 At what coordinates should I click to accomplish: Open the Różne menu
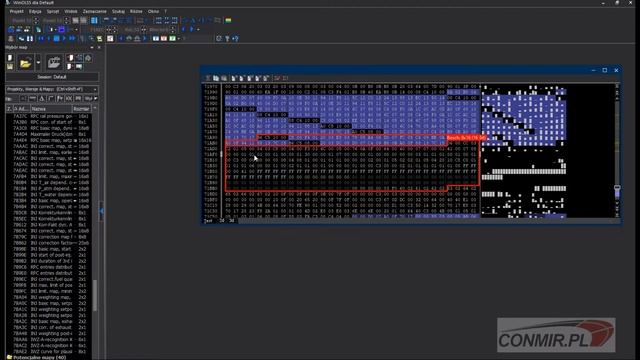[136, 11]
